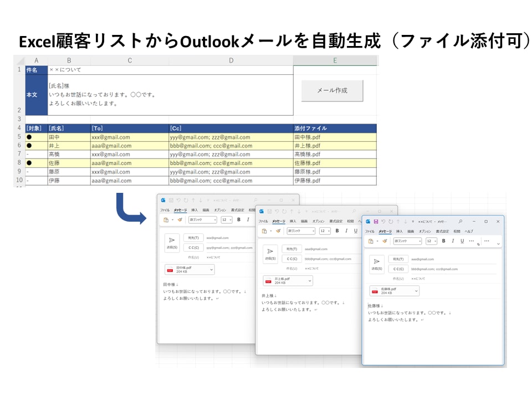Expand the 井上様.pdf attachment dropdown arrow
532x399 pixels.
pyautogui.click(x=309, y=281)
